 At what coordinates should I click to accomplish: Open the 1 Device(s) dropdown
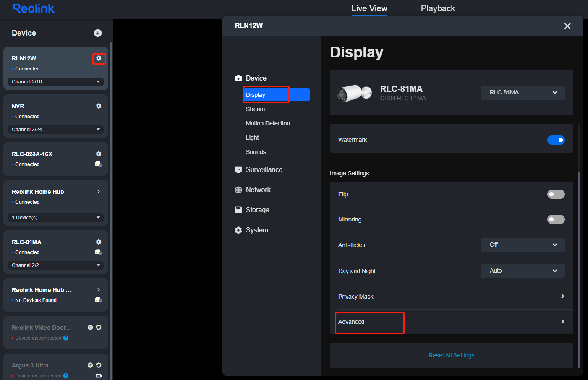point(56,218)
